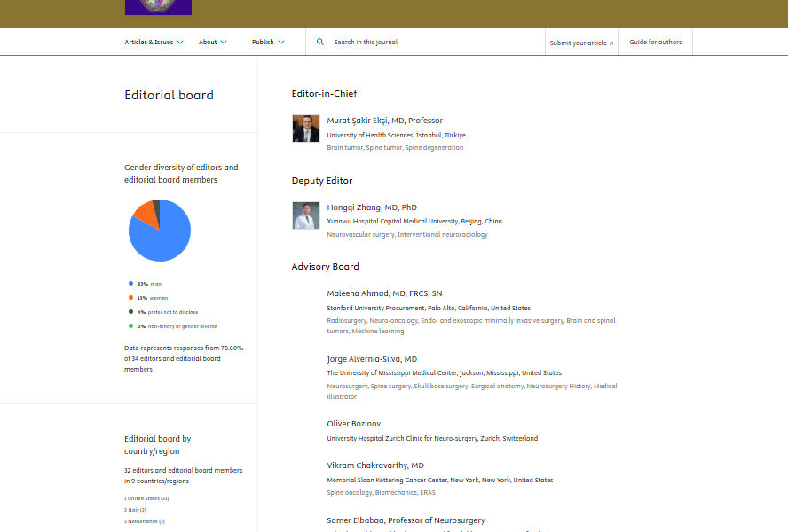Viewport: 788px width, 532px height.
Task: Open Murat Şakir Ekşi's profile photo
Action: point(305,129)
